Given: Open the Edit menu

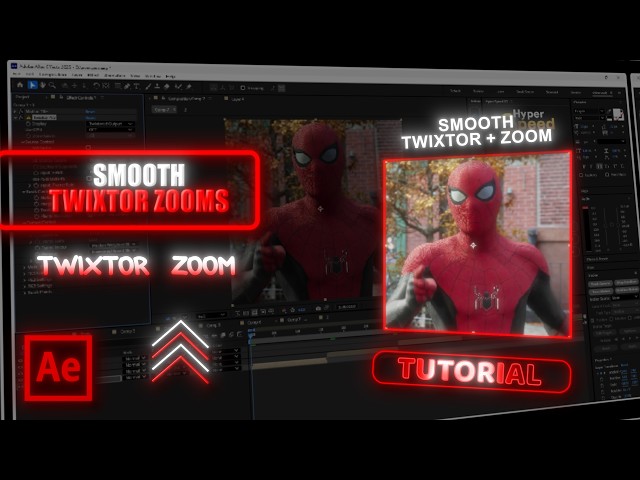Looking at the screenshot, I should point(30,74).
